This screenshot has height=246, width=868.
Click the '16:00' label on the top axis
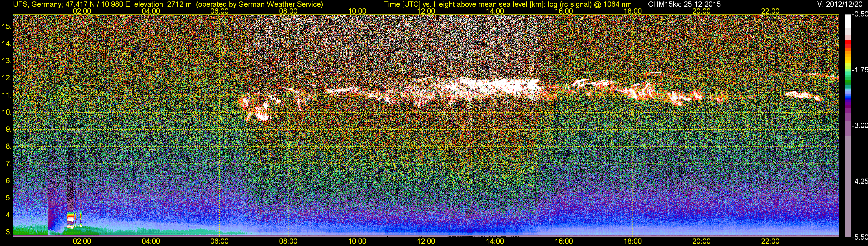(x=564, y=11)
